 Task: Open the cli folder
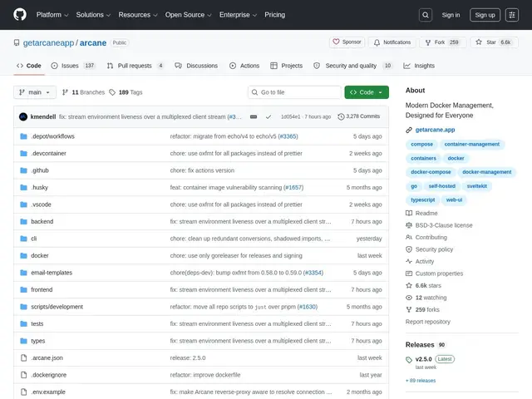[33, 239]
